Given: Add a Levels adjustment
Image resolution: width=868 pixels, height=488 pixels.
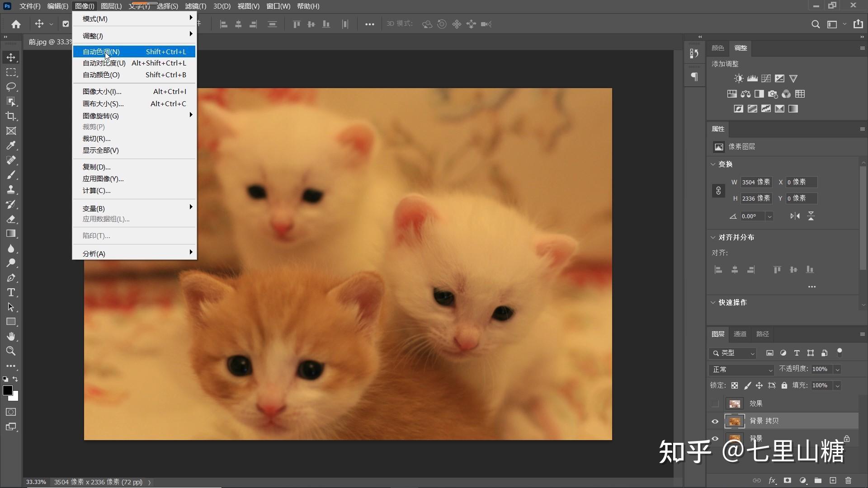Looking at the screenshot, I should click(752, 79).
